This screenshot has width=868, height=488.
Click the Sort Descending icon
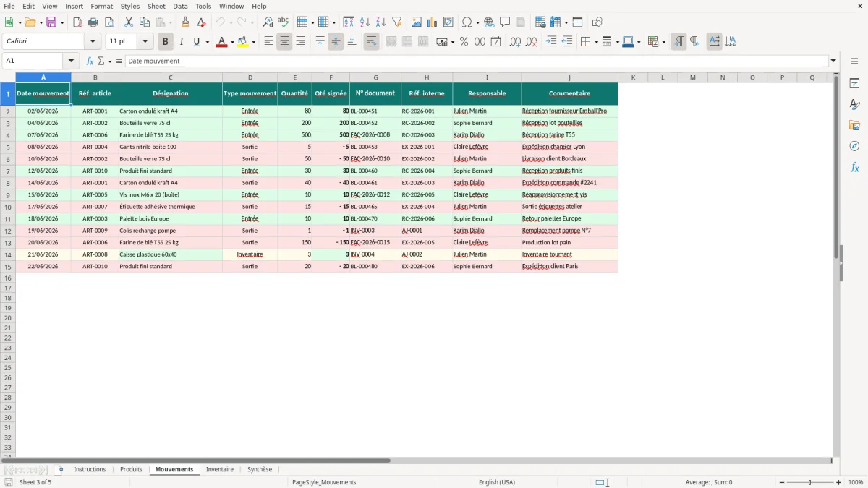coord(381,22)
